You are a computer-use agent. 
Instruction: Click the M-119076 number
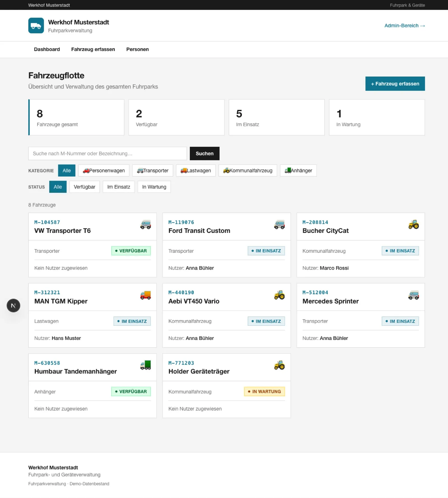pyautogui.click(x=181, y=222)
